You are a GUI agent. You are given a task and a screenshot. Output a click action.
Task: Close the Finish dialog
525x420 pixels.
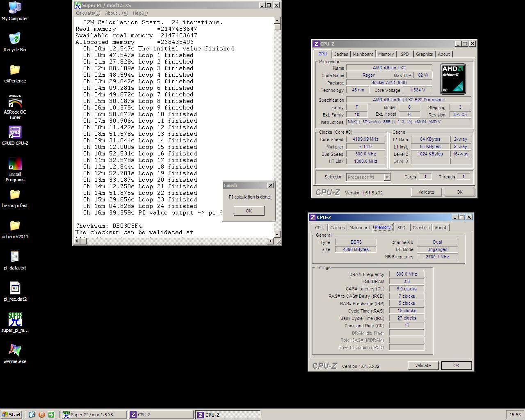[271, 185]
